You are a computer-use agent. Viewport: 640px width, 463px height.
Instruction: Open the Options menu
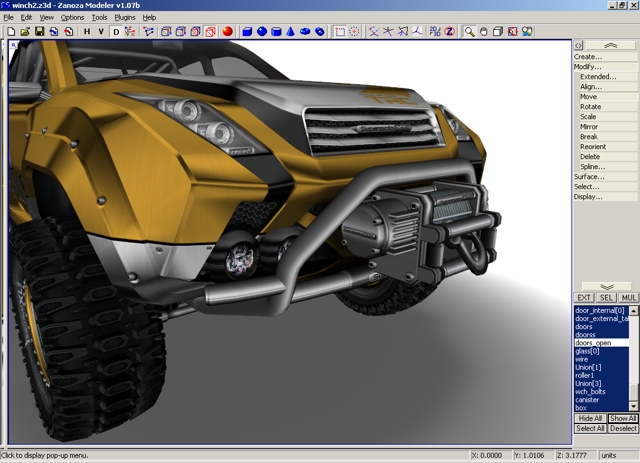[x=72, y=17]
